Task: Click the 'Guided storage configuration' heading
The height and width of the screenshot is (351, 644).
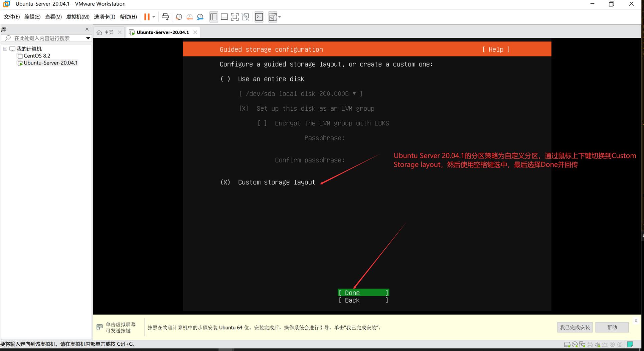Action: tap(271, 49)
